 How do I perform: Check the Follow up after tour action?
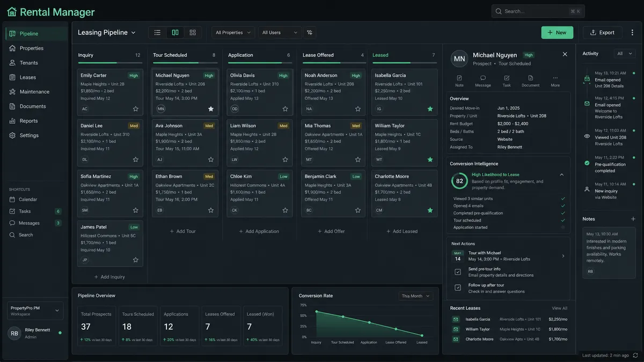pyautogui.click(x=458, y=288)
